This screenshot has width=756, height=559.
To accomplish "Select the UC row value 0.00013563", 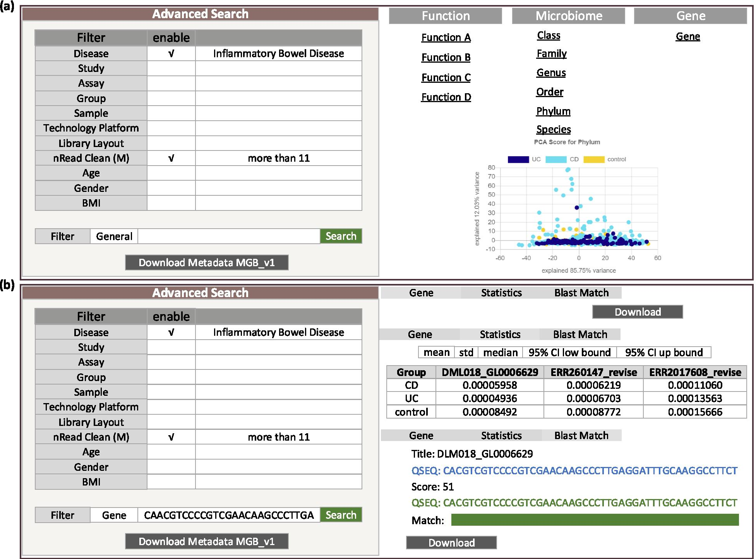I will tap(695, 398).
